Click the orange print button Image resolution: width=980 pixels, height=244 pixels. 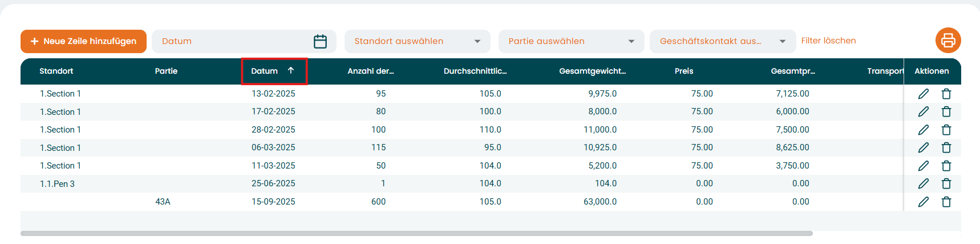tap(948, 41)
